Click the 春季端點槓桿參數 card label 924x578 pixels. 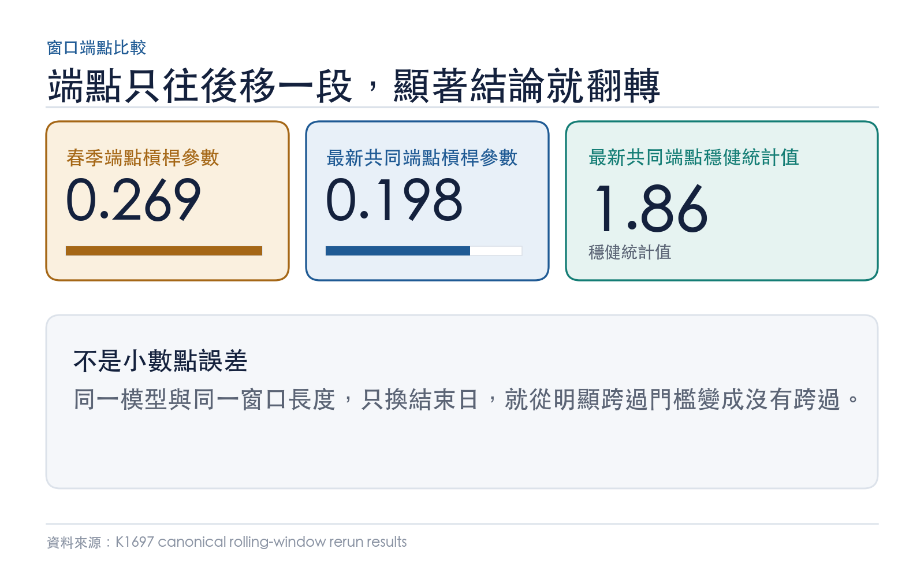[143, 157]
